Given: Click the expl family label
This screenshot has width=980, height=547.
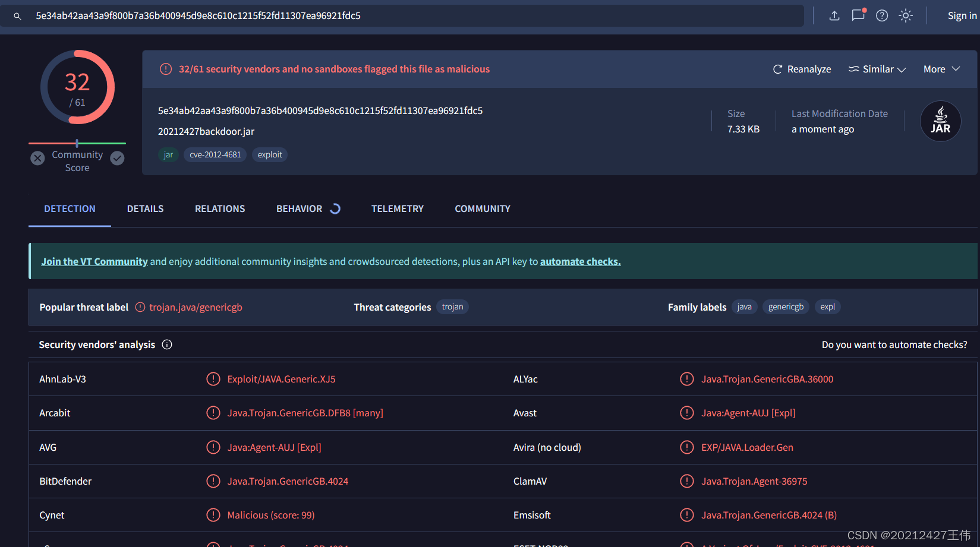Looking at the screenshot, I should [827, 307].
